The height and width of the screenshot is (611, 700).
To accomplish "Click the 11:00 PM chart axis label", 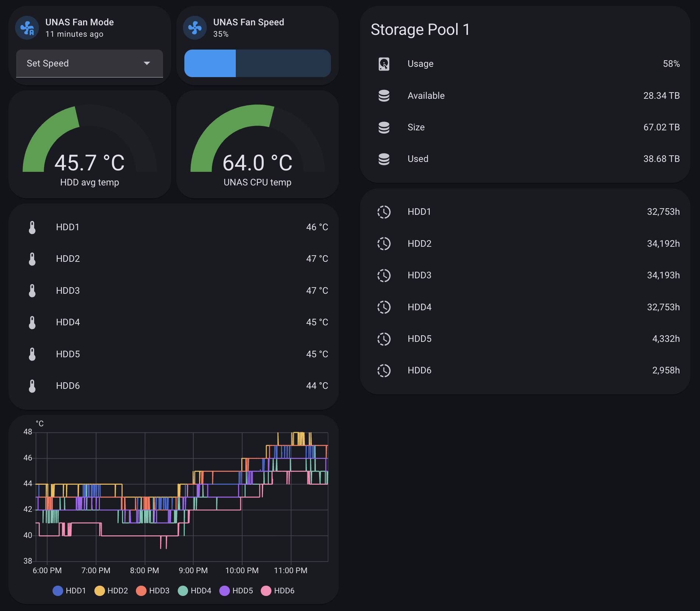I will click(x=291, y=571).
